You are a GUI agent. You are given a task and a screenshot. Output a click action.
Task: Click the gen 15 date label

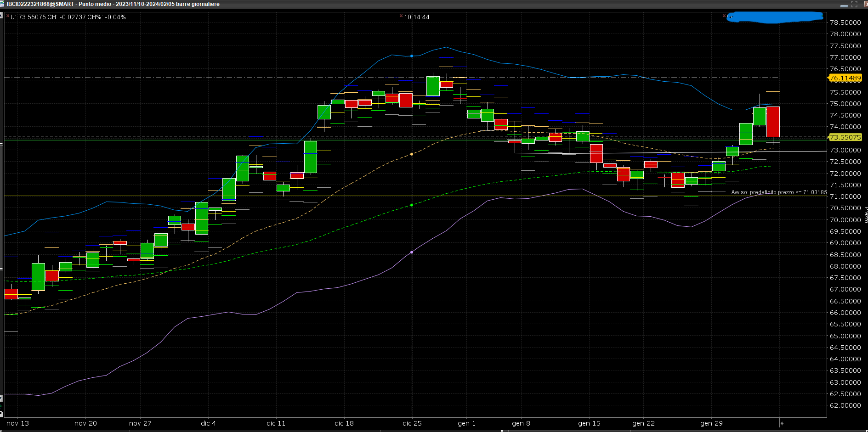(x=589, y=423)
